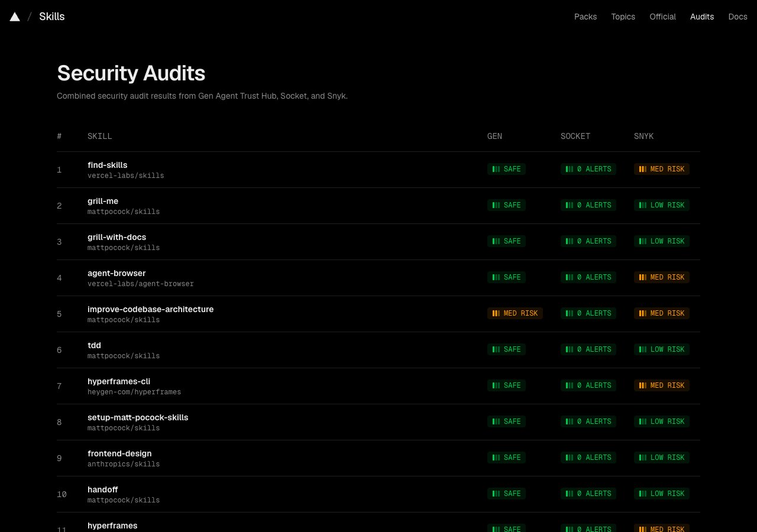Image resolution: width=757 pixels, height=532 pixels.
Task: Click hyperframes-cli Socket 0 ALERTS badge
Action: click(588, 385)
